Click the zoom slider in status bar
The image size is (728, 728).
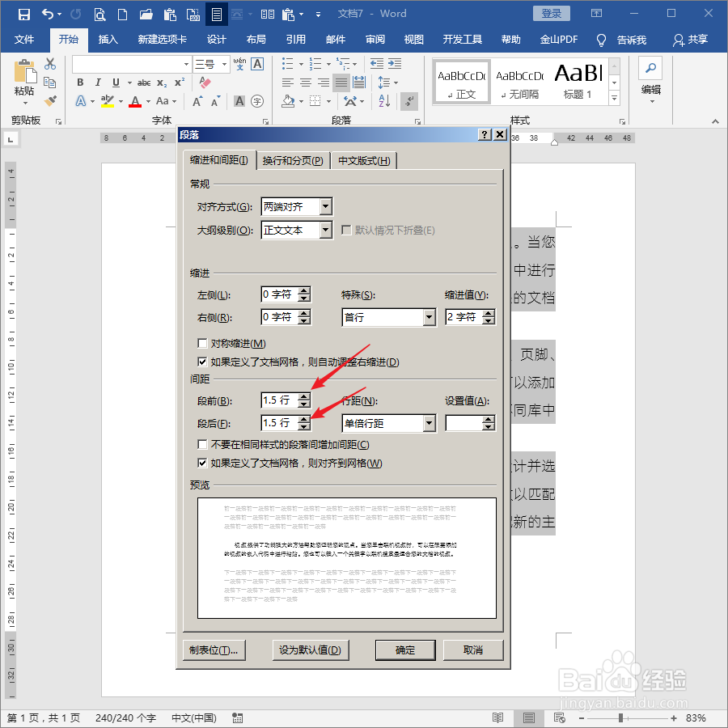[620, 718]
